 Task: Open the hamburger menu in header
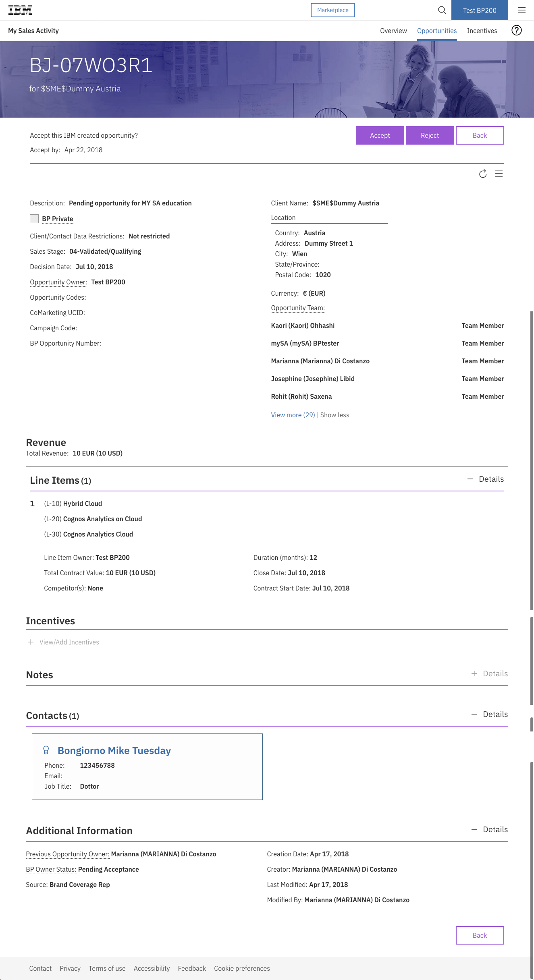click(x=522, y=10)
